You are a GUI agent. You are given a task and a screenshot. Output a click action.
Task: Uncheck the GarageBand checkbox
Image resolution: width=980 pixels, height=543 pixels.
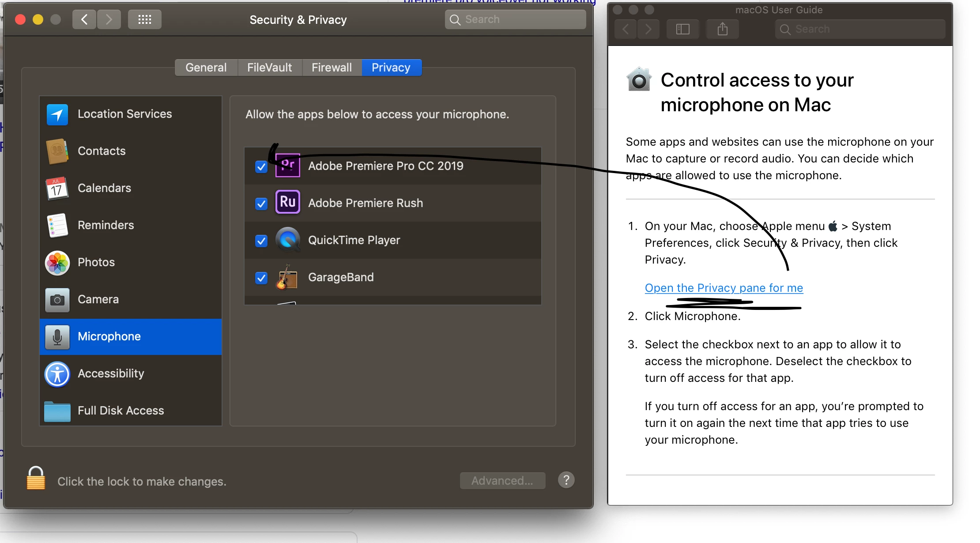click(261, 278)
